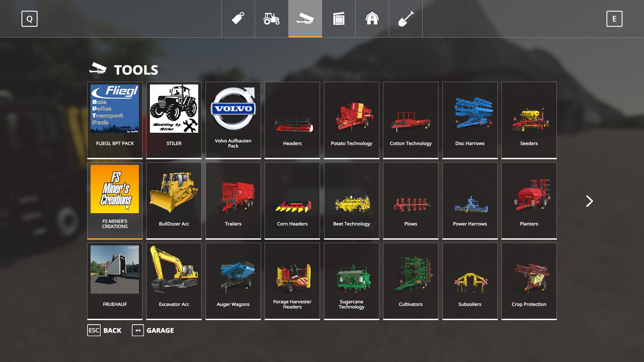
Task: Select the shovel landscaping tab icon
Action: click(x=406, y=18)
